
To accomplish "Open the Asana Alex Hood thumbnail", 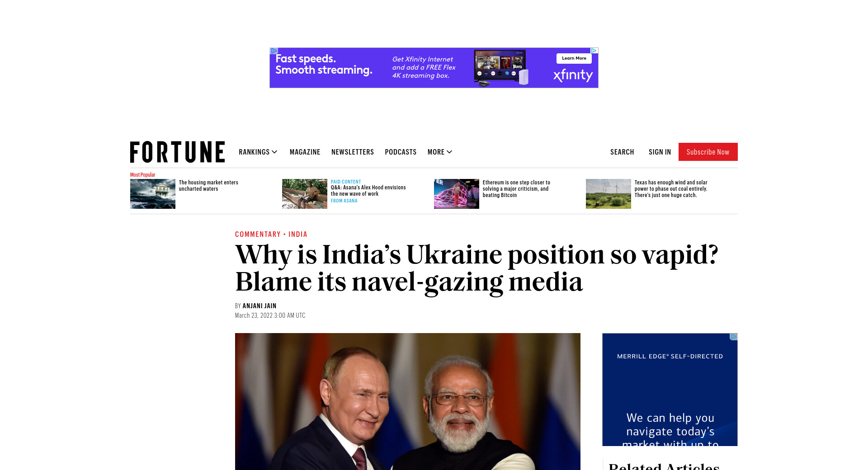I will [305, 194].
